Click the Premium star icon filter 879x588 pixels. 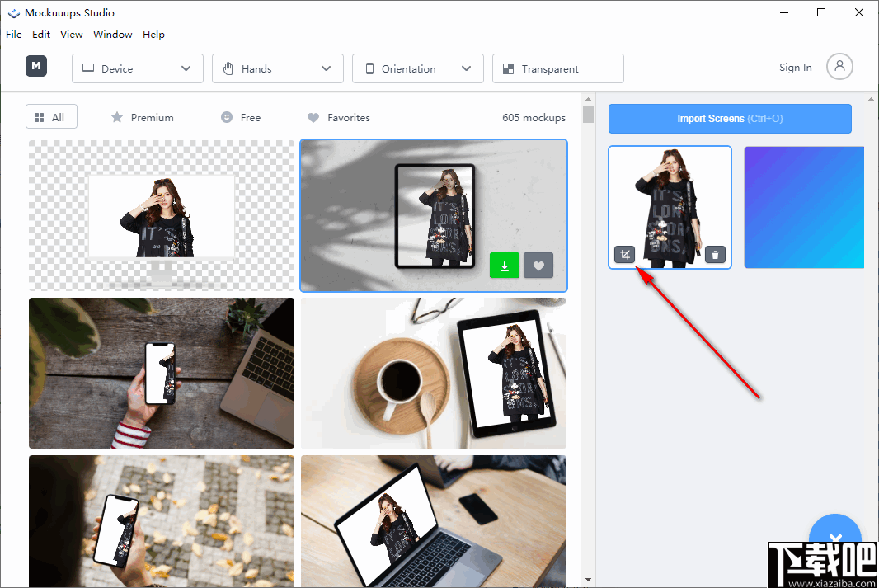(117, 117)
